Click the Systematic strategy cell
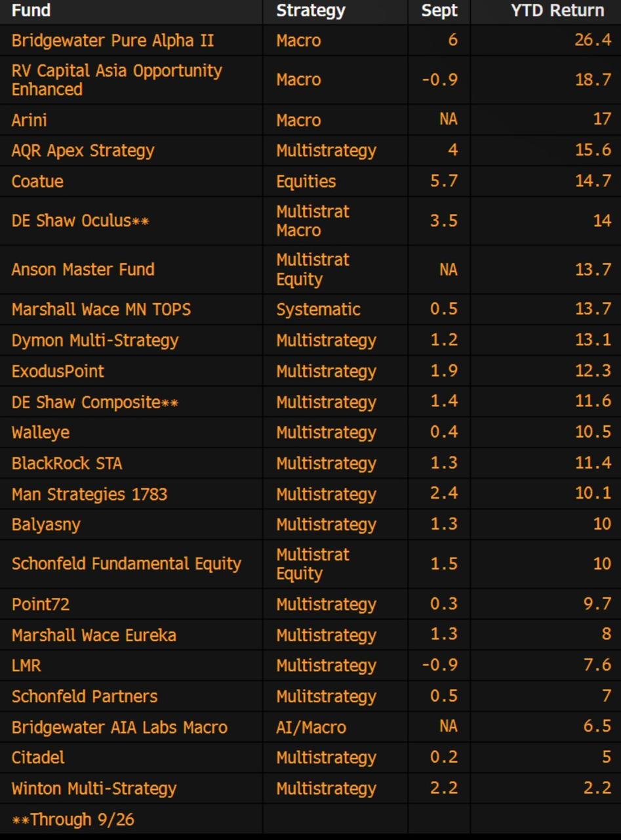 click(x=318, y=309)
